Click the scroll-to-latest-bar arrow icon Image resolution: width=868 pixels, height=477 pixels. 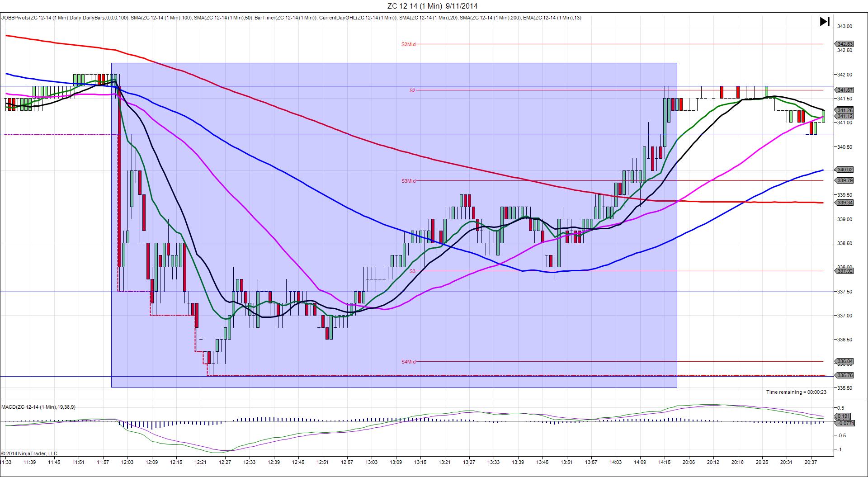click(x=824, y=22)
